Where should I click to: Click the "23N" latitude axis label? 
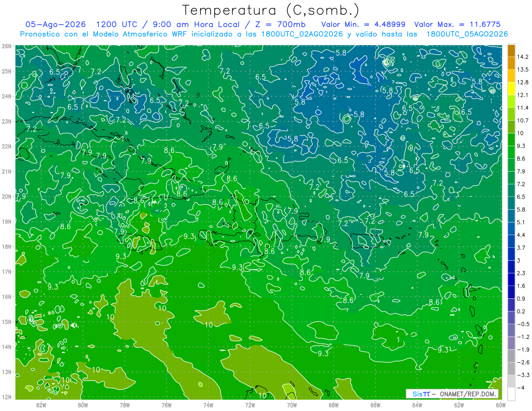6,121
